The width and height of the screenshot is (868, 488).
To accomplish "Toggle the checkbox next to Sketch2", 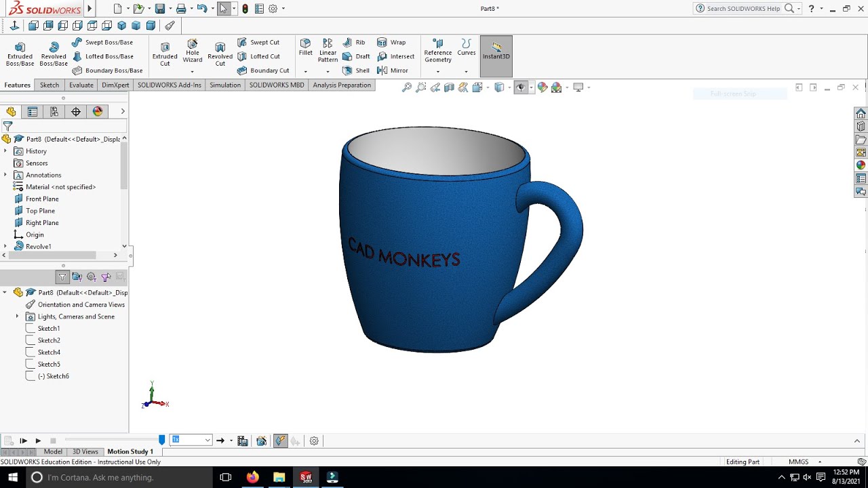I will click(x=30, y=340).
